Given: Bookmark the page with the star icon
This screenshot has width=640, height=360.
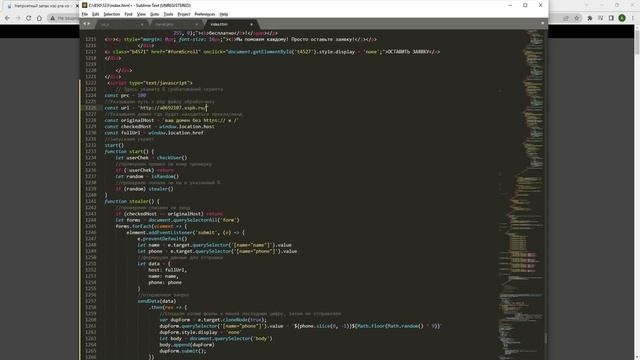Looking at the screenshot, I should pos(577,18).
